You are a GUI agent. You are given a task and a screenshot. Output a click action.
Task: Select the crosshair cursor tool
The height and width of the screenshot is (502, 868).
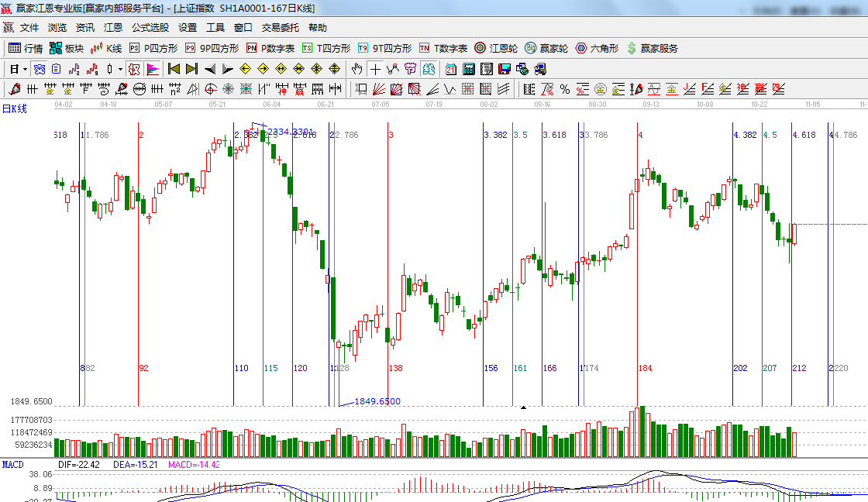tap(375, 69)
